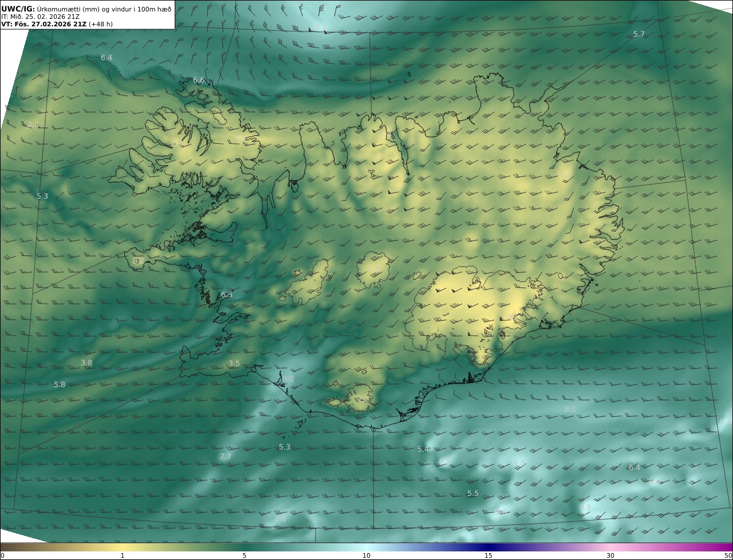Image resolution: width=733 pixels, height=560 pixels.
Task: Click the 6.3 value label on the map
Action: [227, 295]
